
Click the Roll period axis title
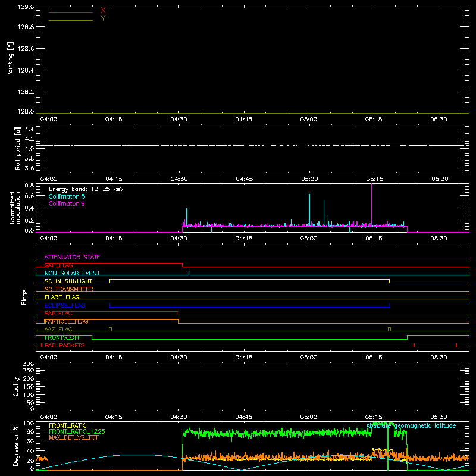pos(18,148)
